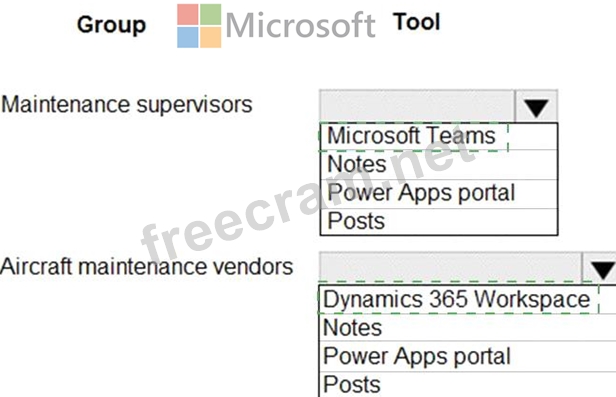This screenshot has width=616, height=397.
Task: Choose Notes in the Maintenance supervisors list
Action: pos(439,165)
